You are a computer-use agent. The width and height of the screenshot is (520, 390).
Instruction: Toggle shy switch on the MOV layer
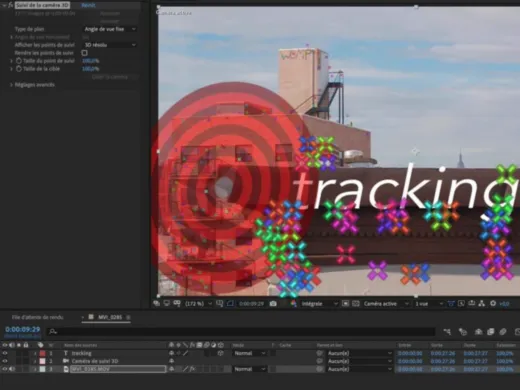[x=172, y=369]
